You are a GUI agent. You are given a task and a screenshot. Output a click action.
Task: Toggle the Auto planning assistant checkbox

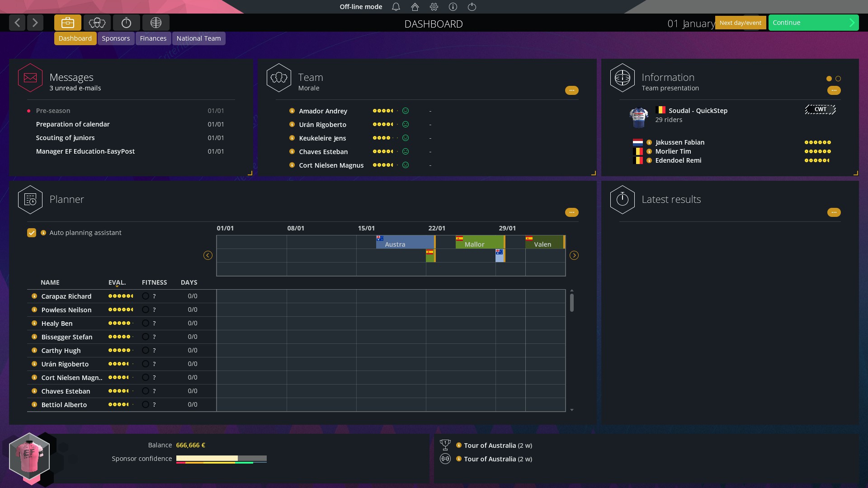(32, 233)
